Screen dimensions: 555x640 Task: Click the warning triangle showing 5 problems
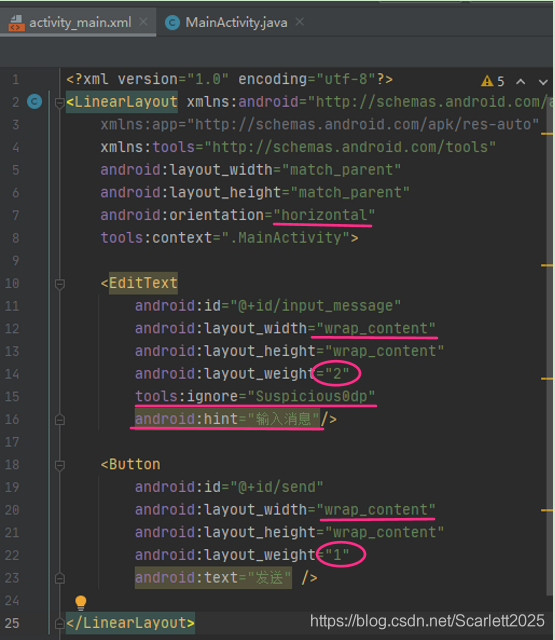point(487,81)
